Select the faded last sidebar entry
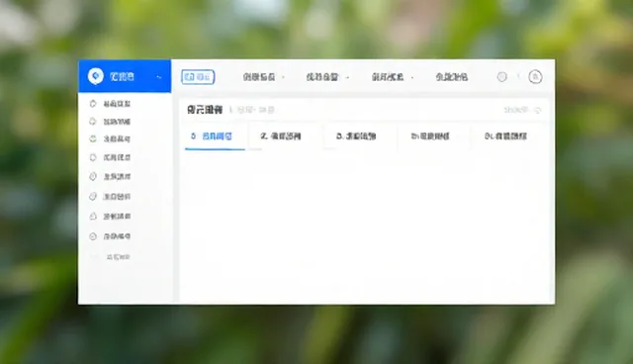Image resolution: width=633 pixels, height=364 pixels. (x=118, y=257)
